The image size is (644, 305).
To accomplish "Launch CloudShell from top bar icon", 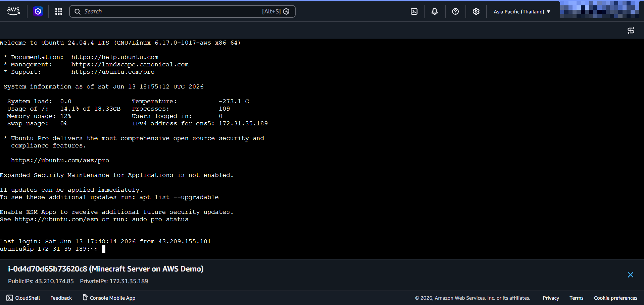I will tap(414, 11).
